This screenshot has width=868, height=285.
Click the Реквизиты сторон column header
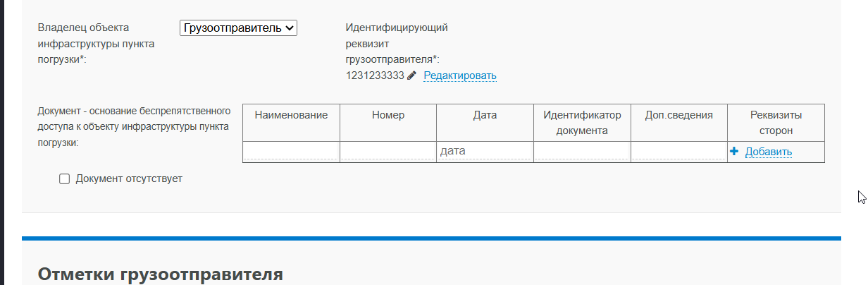tap(776, 123)
